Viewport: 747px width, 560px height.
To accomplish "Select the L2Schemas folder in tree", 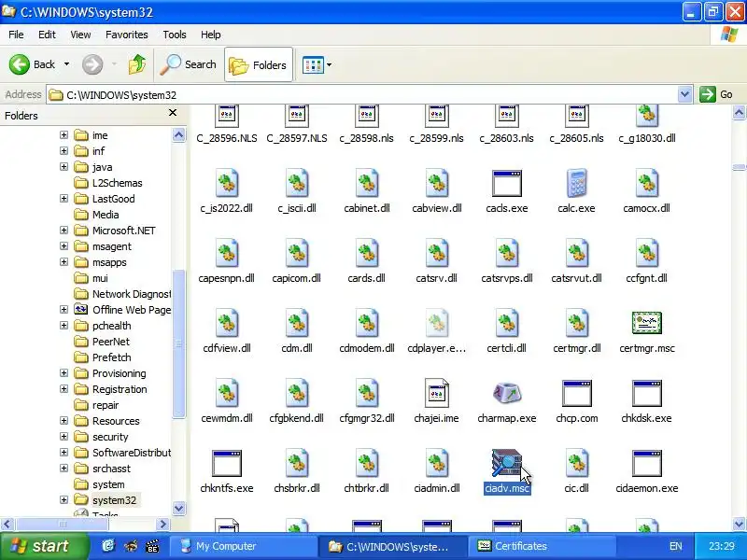I will tap(118, 183).
